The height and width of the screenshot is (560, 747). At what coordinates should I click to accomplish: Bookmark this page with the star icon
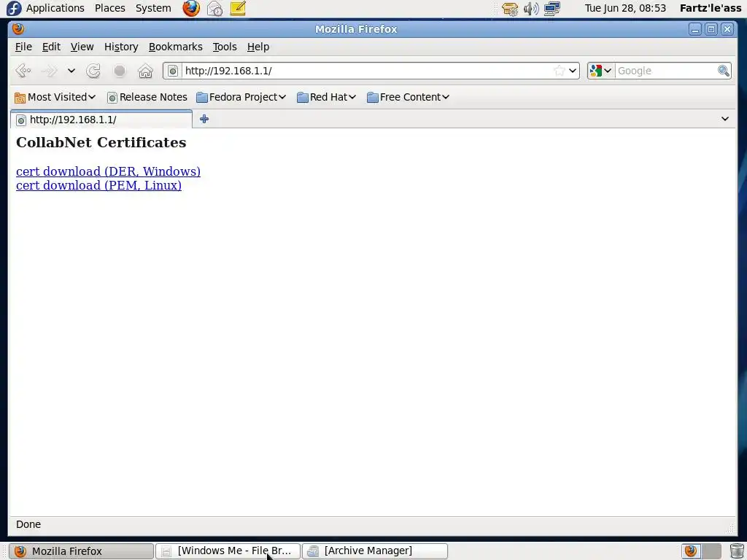(x=560, y=71)
